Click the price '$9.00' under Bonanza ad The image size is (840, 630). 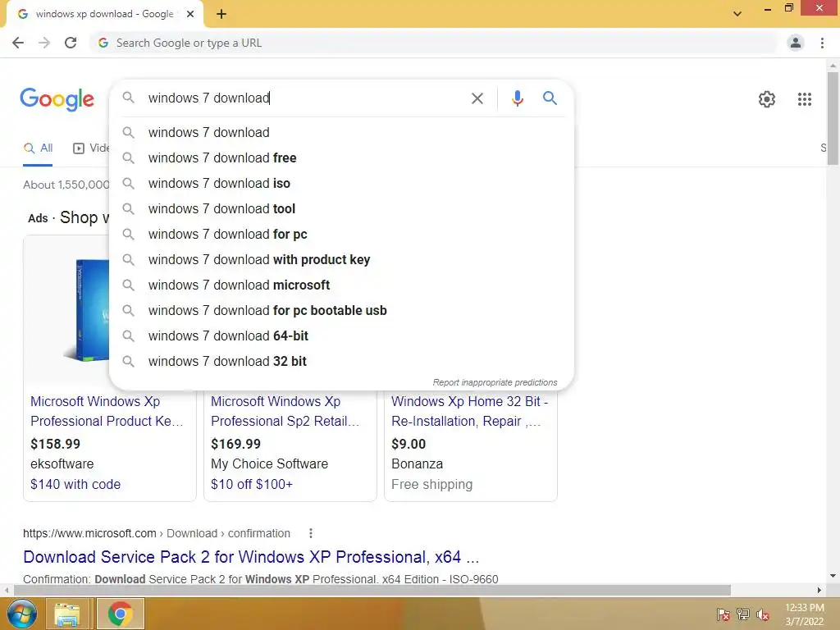(x=409, y=444)
